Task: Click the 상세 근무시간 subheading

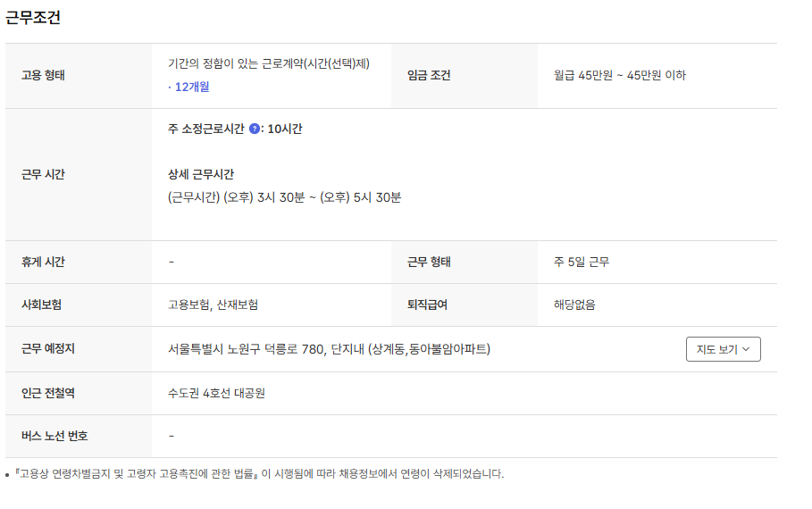Action: pos(200,174)
